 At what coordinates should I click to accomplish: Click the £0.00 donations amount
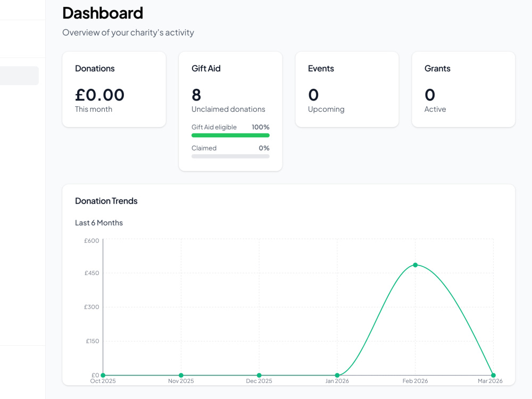tap(100, 95)
